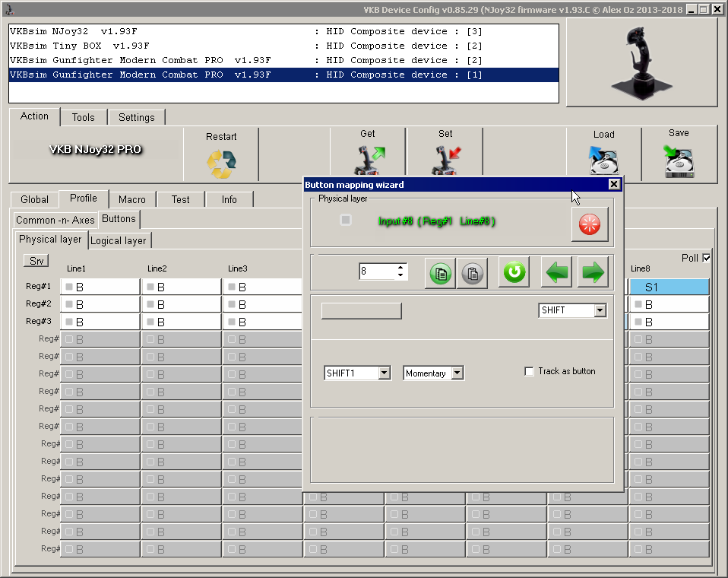Switch to the Settings tab
The image size is (728, 578).
pyautogui.click(x=137, y=118)
